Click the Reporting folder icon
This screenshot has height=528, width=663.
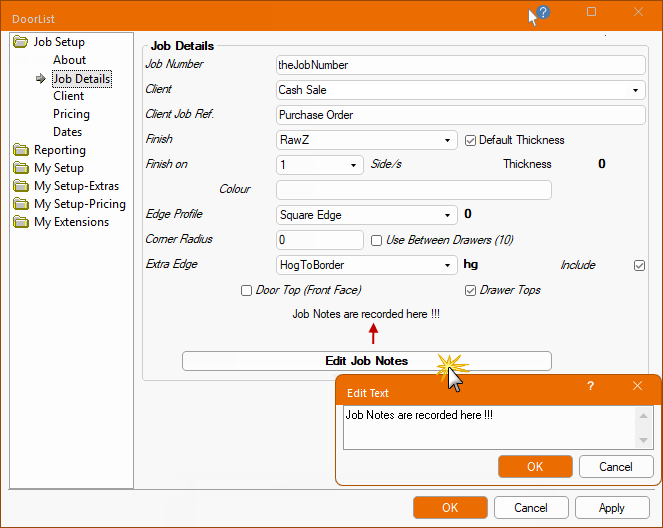click(x=21, y=150)
